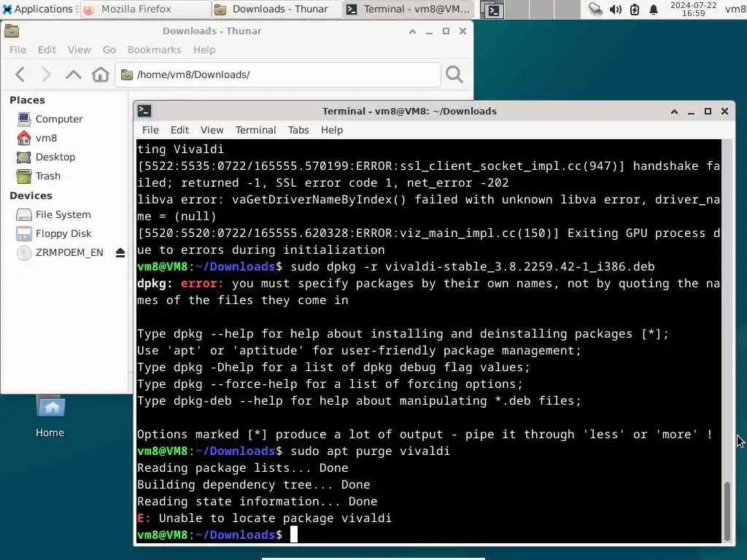Open Thunar Go menu

click(x=109, y=50)
